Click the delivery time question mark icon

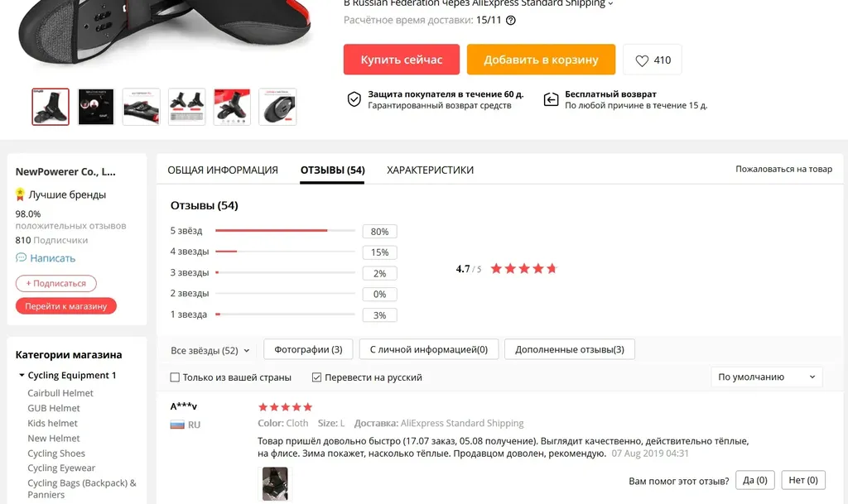coord(510,21)
